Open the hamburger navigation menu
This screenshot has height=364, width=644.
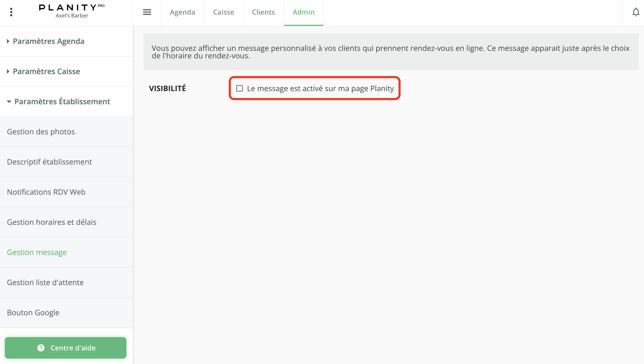coord(147,12)
